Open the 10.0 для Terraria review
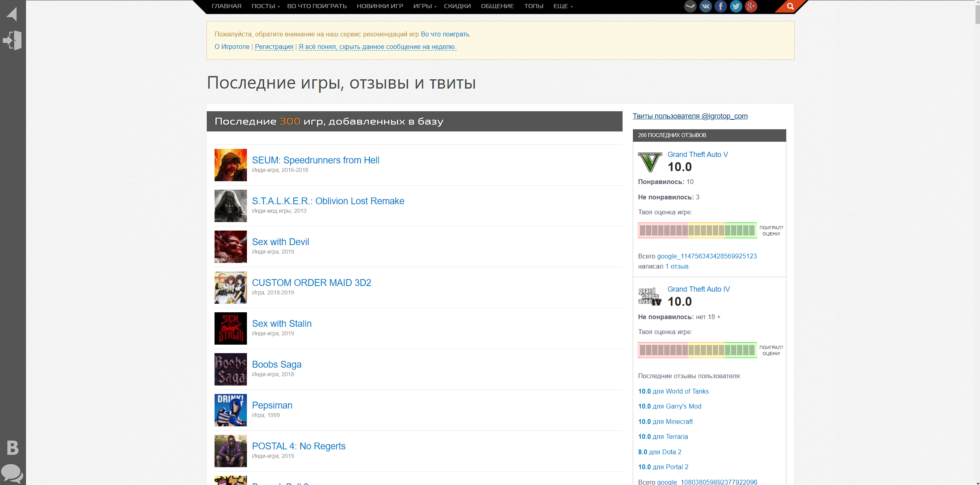Viewport: 980px width, 485px height. point(663,437)
